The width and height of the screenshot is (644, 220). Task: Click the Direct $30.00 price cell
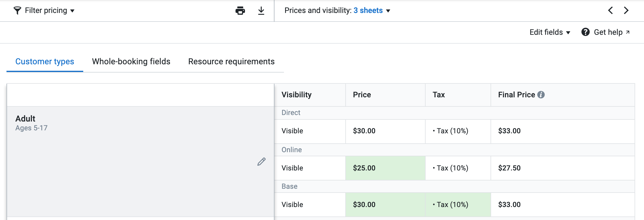point(385,131)
